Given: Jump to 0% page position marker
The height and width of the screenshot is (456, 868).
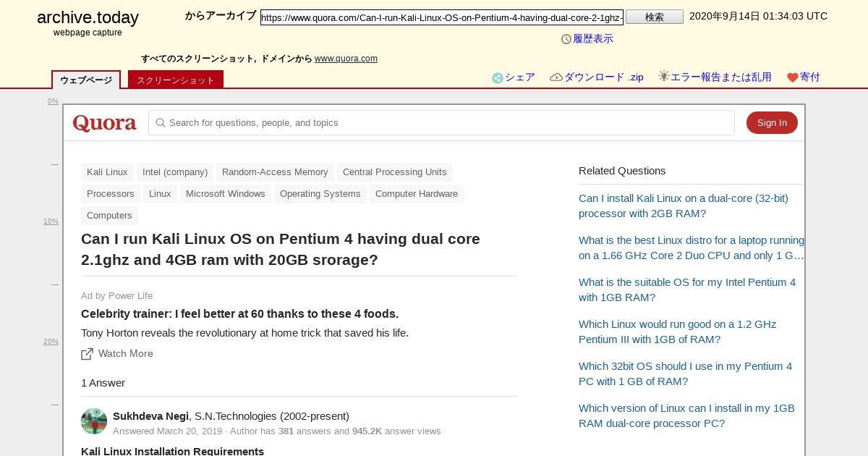Looking at the screenshot, I should [53, 101].
